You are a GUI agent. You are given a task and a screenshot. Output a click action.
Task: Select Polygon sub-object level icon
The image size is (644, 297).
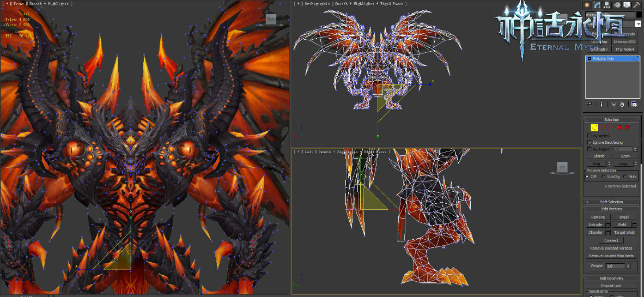(x=619, y=127)
